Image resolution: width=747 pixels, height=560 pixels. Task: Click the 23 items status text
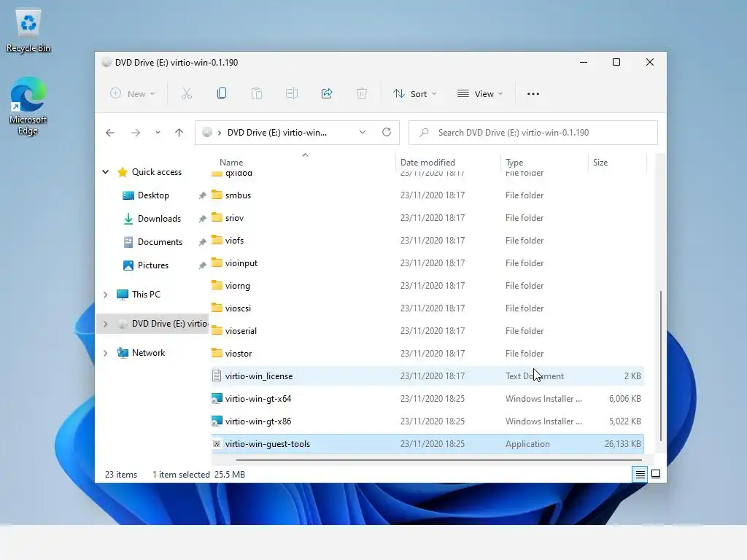point(121,475)
